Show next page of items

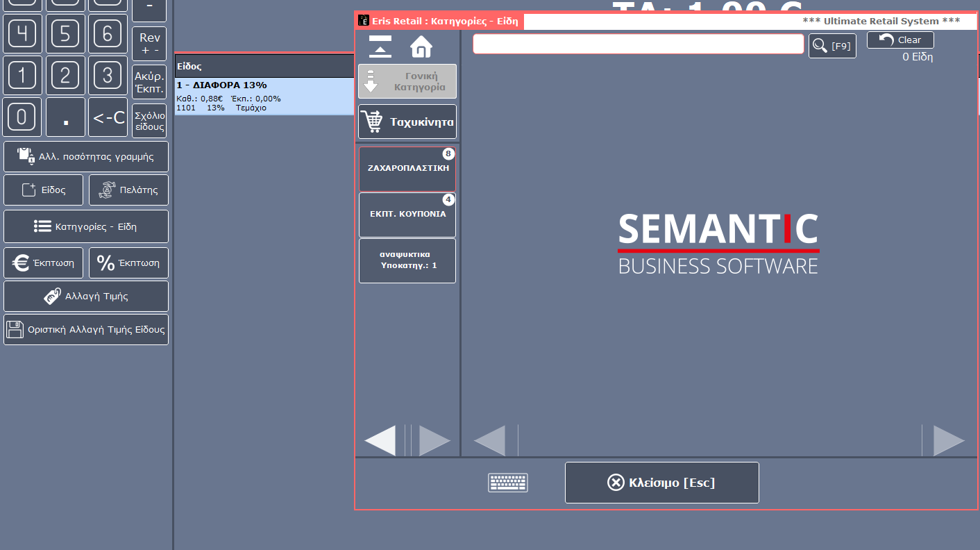click(x=949, y=440)
